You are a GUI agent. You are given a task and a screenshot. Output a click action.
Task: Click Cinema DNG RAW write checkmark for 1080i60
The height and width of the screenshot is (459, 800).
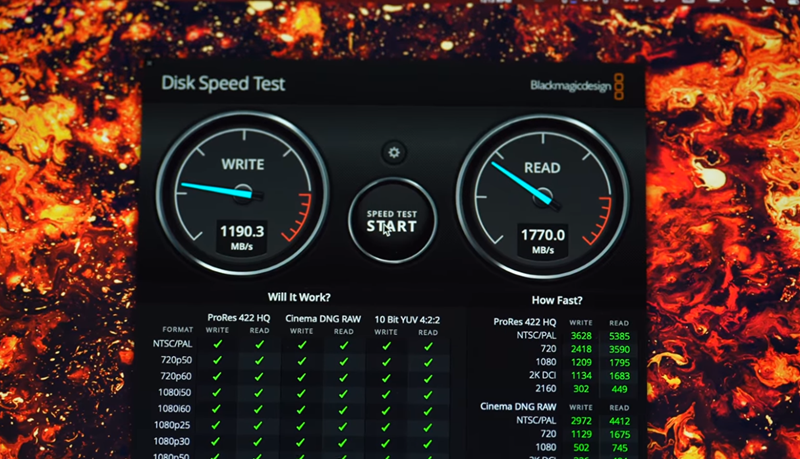tap(301, 410)
